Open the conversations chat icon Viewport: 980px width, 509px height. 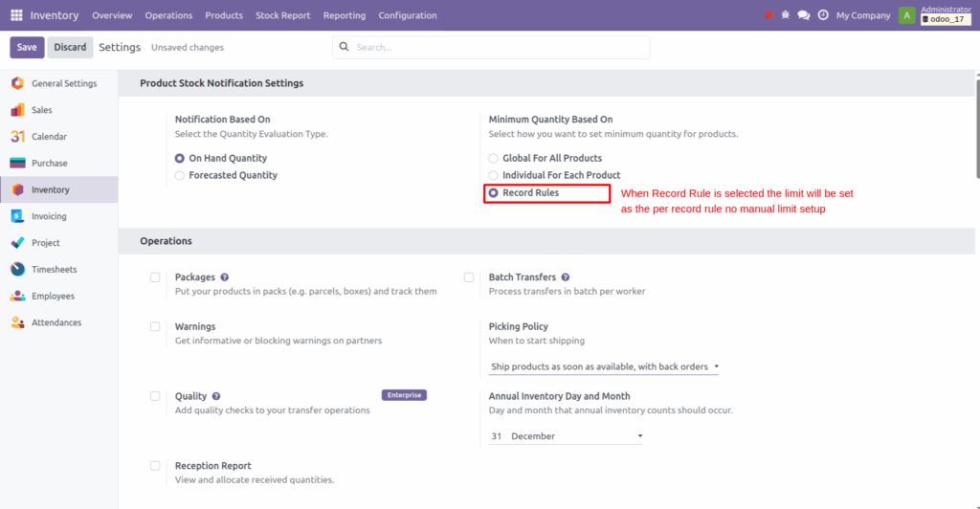point(804,15)
